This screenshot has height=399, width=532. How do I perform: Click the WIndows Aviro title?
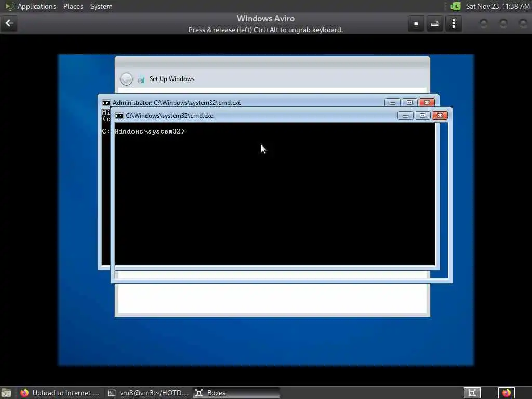265,19
